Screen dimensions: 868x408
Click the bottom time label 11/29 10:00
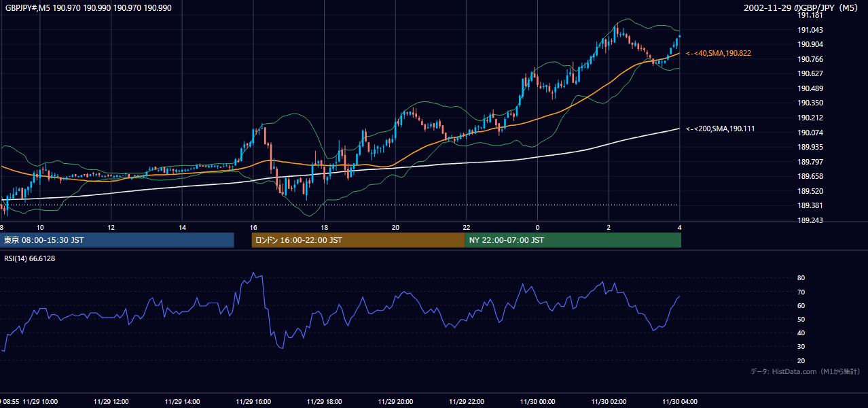(40, 401)
